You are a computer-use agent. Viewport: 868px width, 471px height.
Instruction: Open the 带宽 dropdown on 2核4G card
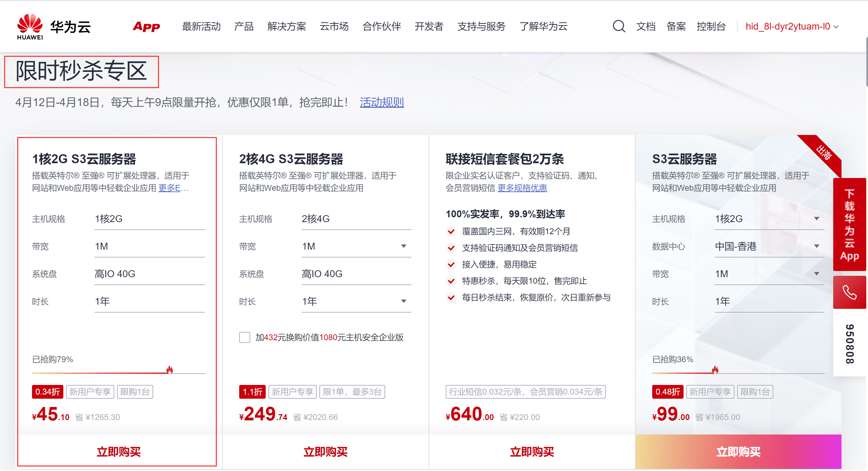click(403, 247)
